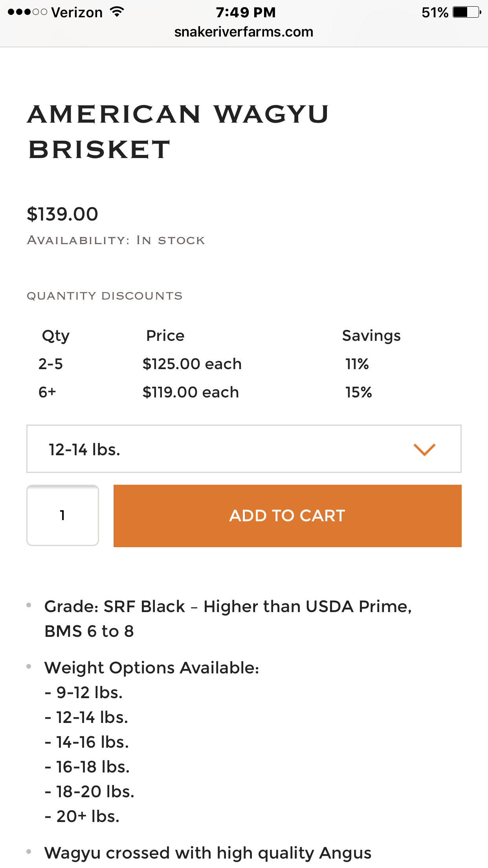The width and height of the screenshot is (488, 868).
Task: Tap the snakeriverfarms.com address bar
Action: [244, 32]
